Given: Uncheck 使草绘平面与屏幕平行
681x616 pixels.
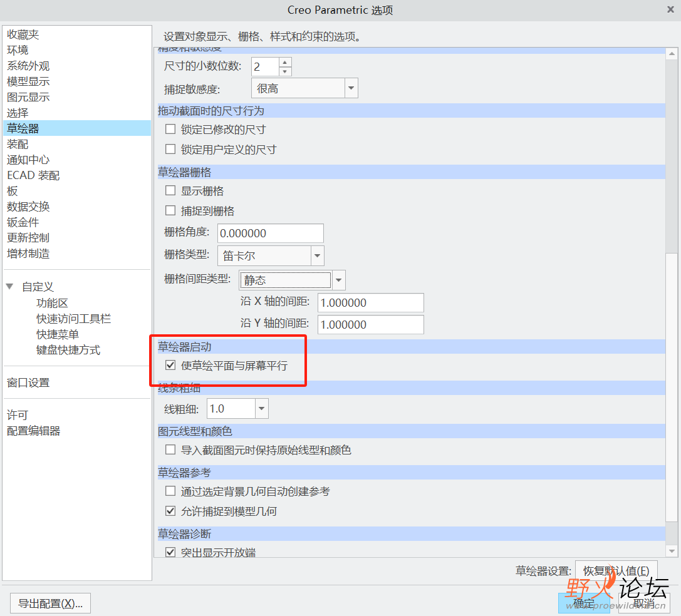Looking at the screenshot, I should coord(170,366).
